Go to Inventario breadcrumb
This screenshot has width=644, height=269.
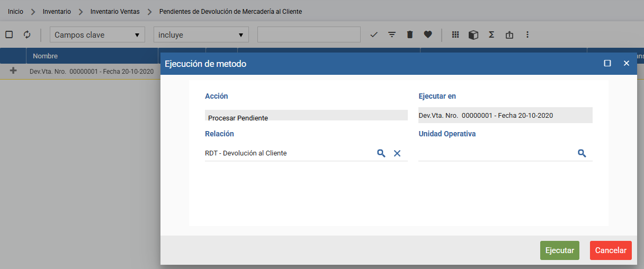click(x=57, y=11)
